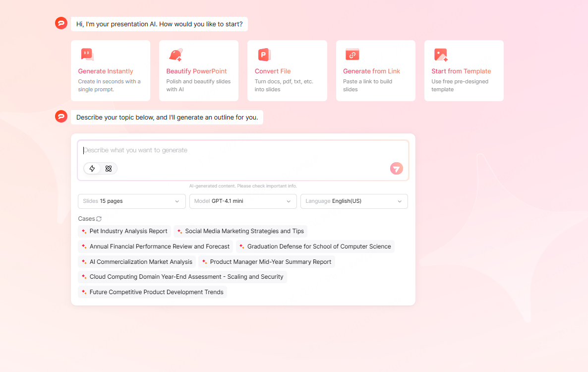Choose AI Commercialization Market Analysis case
The width and height of the screenshot is (588, 372).
click(137, 262)
